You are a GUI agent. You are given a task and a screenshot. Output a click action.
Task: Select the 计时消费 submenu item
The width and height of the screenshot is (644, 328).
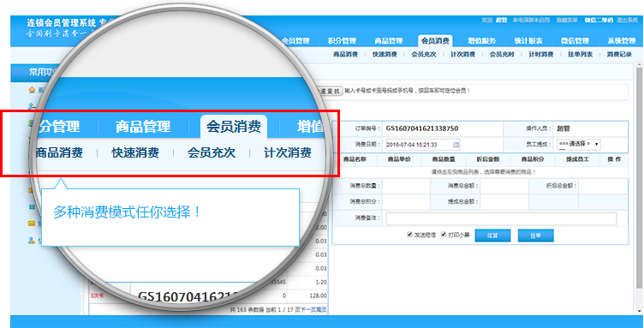click(x=541, y=54)
